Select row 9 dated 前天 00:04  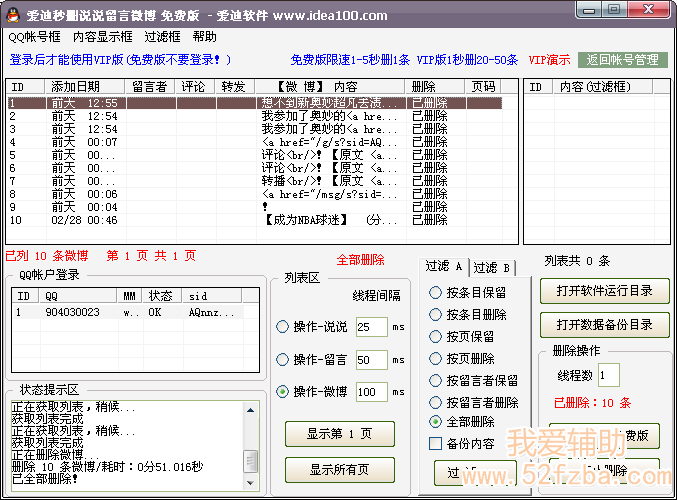tap(255, 207)
